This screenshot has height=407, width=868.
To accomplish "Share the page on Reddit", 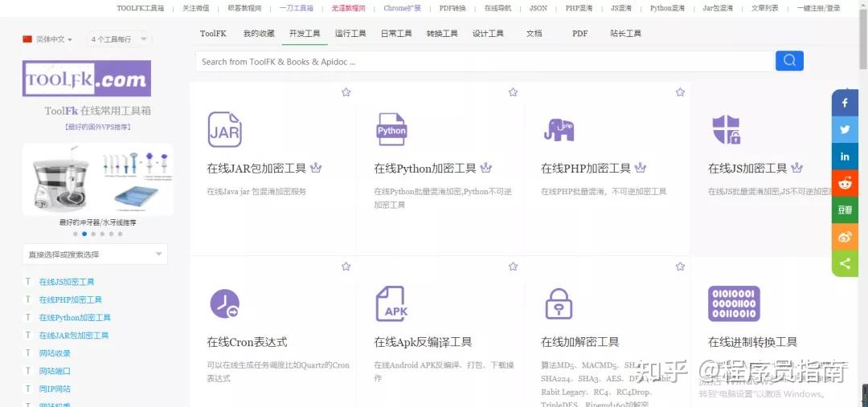I will point(845,183).
